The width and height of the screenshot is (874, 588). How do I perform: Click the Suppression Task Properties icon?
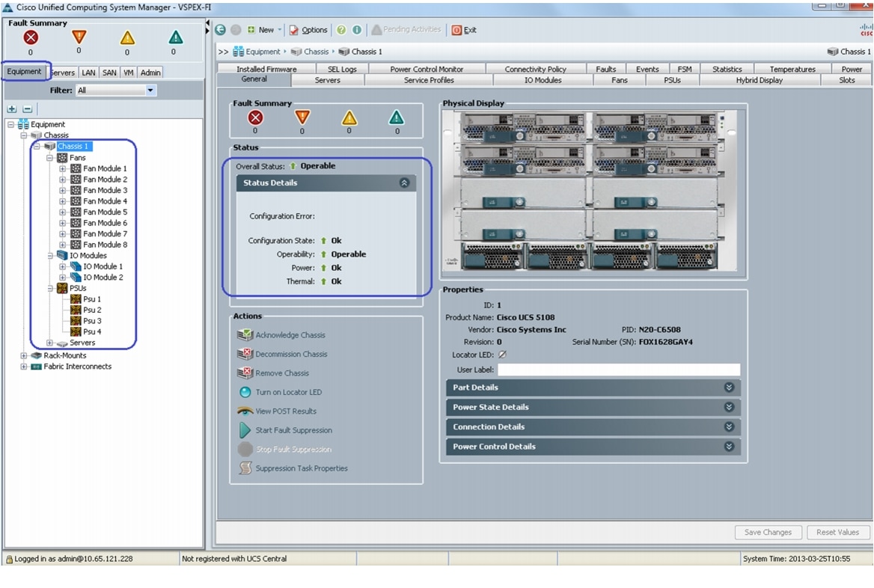click(x=245, y=468)
